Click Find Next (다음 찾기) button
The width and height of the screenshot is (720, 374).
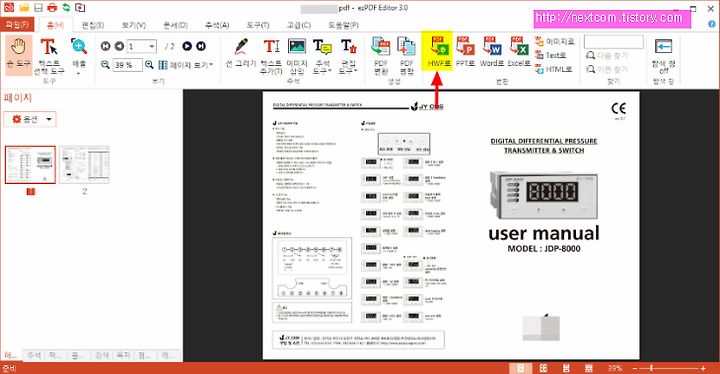pyautogui.click(x=607, y=56)
